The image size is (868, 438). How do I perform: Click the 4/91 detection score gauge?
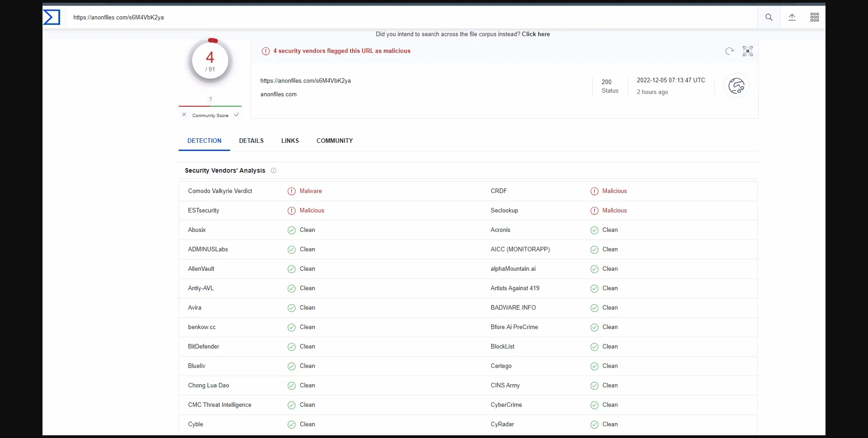click(x=210, y=61)
